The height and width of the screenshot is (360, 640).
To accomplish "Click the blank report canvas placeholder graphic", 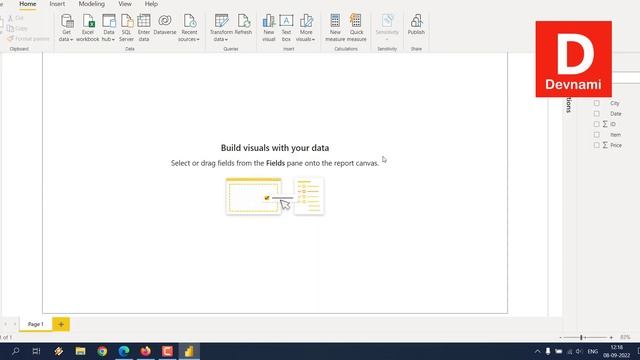I will (x=275, y=196).
